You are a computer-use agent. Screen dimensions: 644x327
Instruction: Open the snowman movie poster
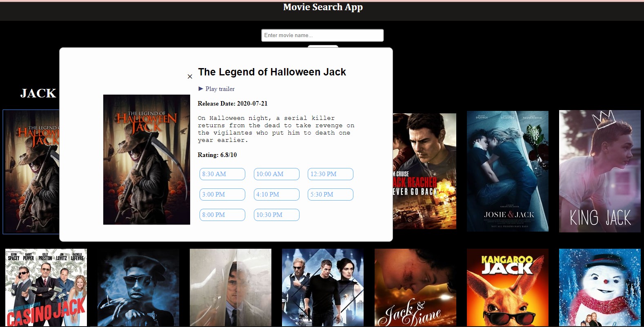tap(600, 287)
